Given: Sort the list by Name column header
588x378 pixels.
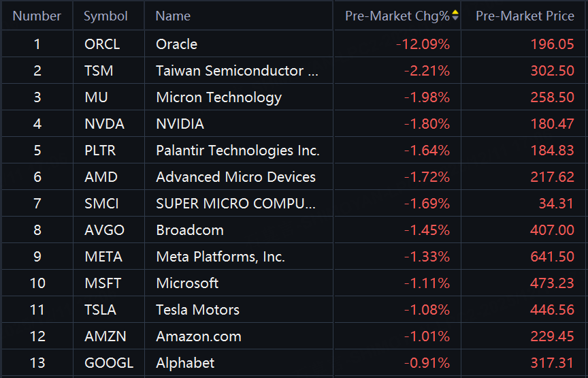Looking at the screenshot, I should pyautogui.click(x=173, y=16).
